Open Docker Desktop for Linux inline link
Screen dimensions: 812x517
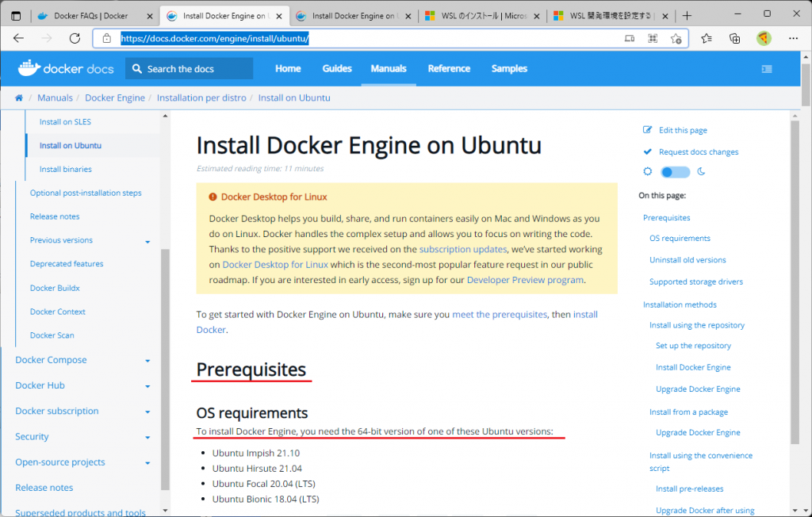(x=275, y=265)
